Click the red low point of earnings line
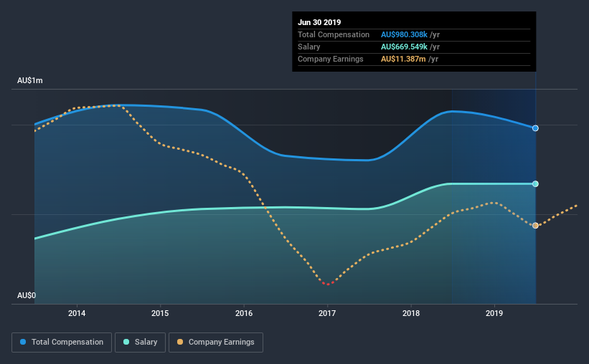 pyautogui.click(x=328, y=284)
